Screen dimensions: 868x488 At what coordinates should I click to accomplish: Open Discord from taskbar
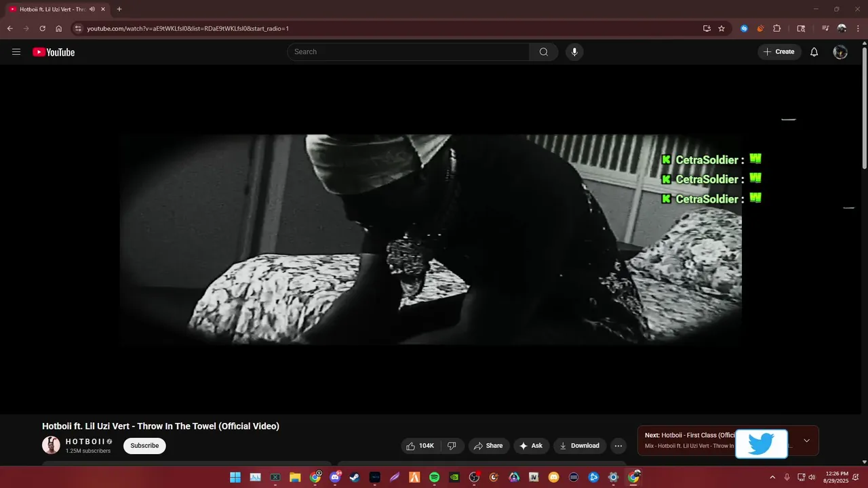point(335,477)
